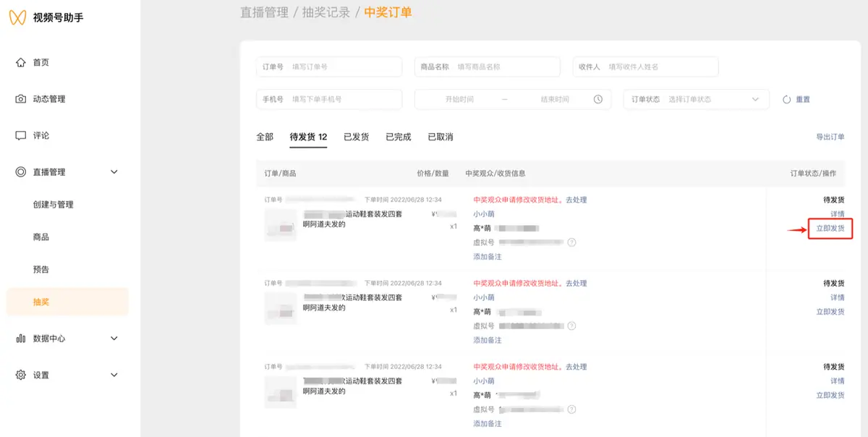Click 小小萌 name in the third order
The image size is (868, 437).
pos(484,381)
